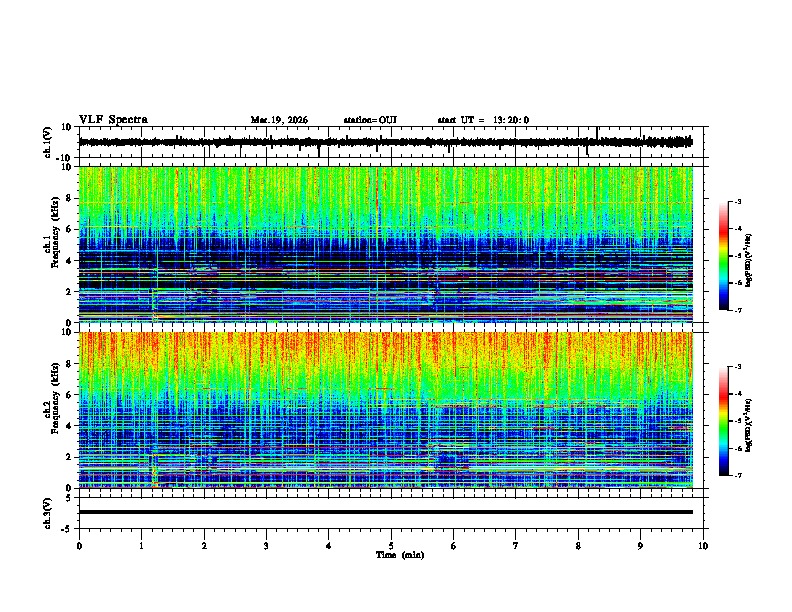
Task: Click the 4 tick label on time axis
Action: [x=329, y=546]
